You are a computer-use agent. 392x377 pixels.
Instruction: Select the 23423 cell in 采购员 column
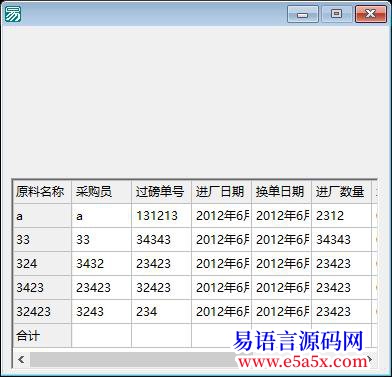[x=101, y=288]
